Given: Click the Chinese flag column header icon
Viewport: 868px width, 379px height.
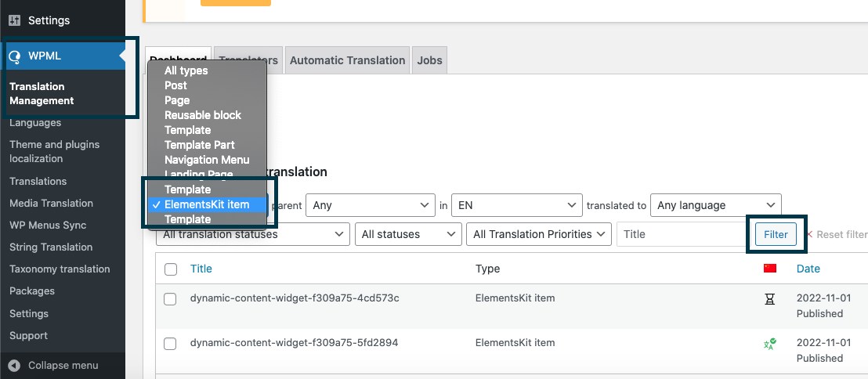Looking at the screenshot, I should pos(769,269).
